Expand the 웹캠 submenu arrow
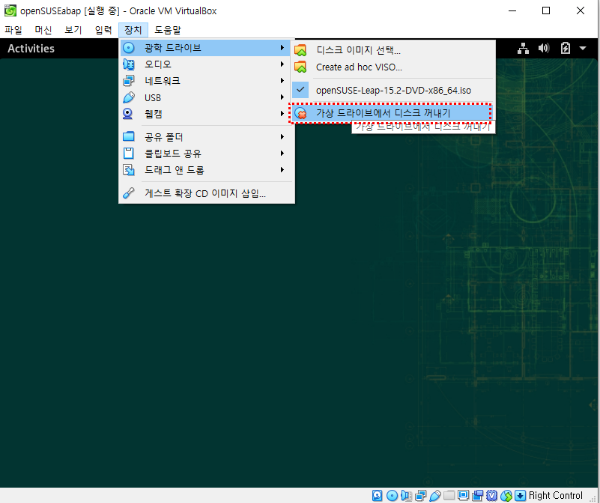 pos(282,114)
